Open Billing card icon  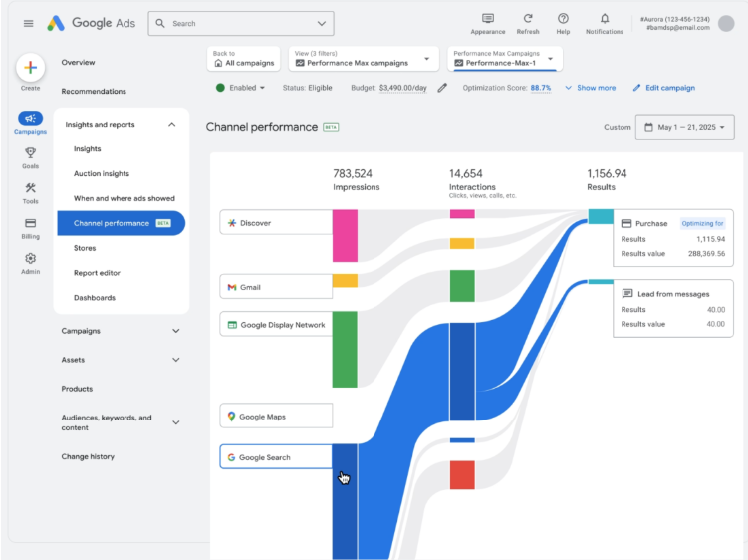coord(30,223)
